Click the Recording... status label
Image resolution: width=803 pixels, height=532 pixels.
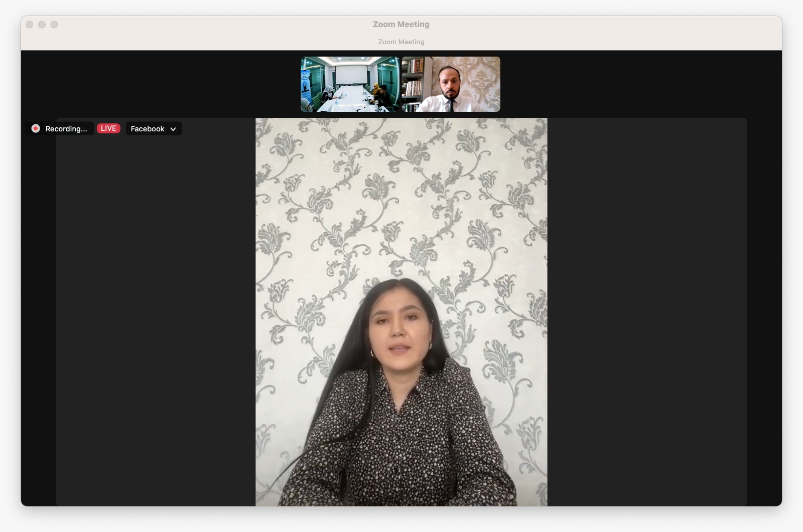tap(66, 129)
